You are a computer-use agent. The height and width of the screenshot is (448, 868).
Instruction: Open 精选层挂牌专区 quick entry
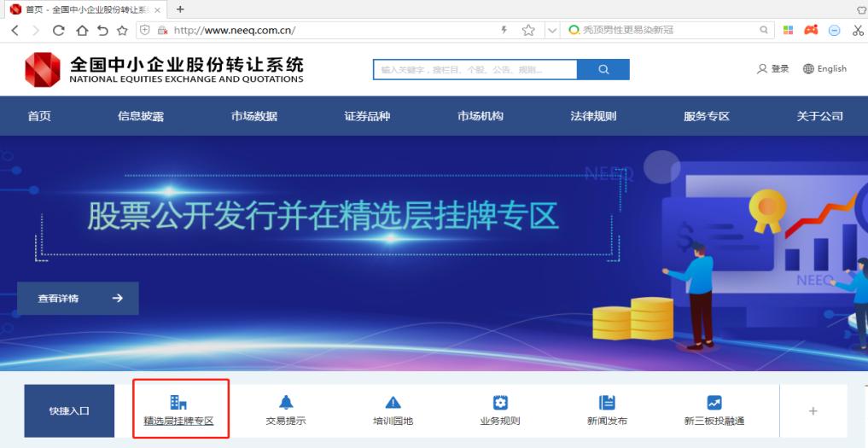pyautogui.click(x=178, y=421)
